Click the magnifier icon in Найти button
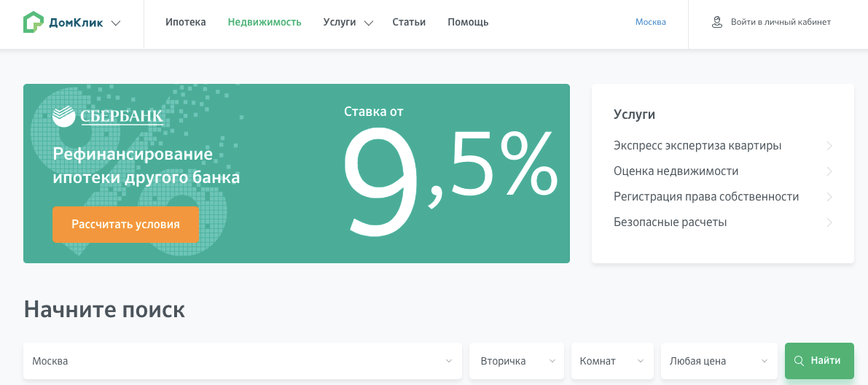Screen dimensions: 868x385 coord(799,361)
